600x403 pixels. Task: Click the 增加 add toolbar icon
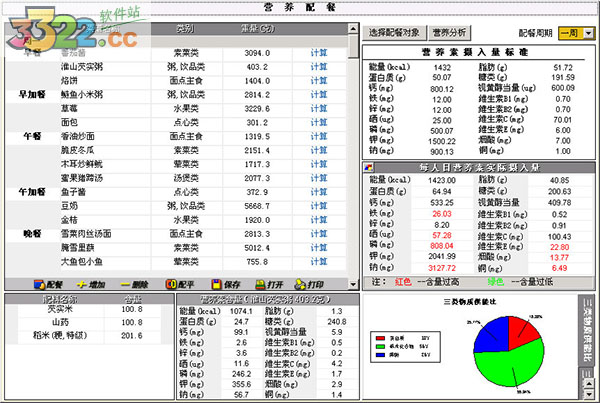[x=82, y=284]
